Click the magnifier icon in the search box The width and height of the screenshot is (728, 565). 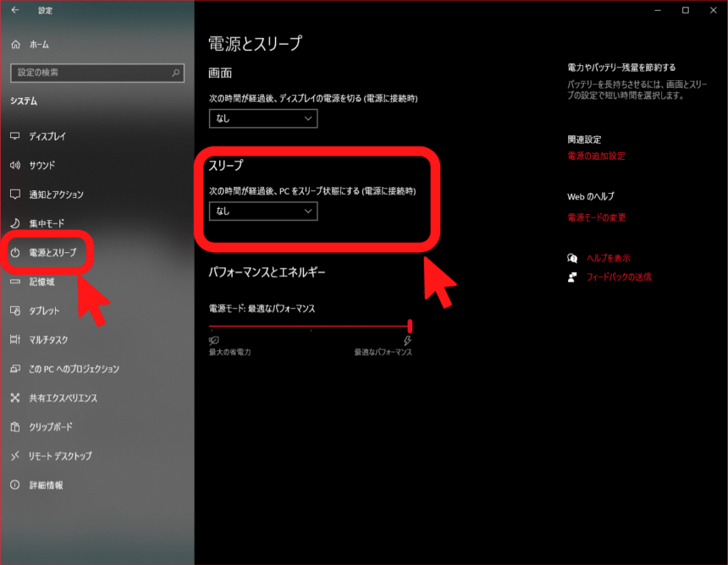[x=175, y=73]
